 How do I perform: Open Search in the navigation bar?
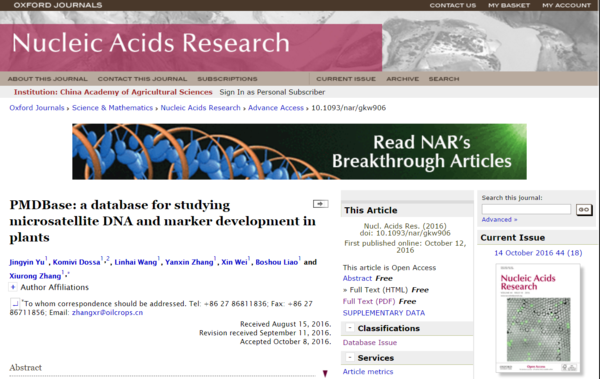444,79
